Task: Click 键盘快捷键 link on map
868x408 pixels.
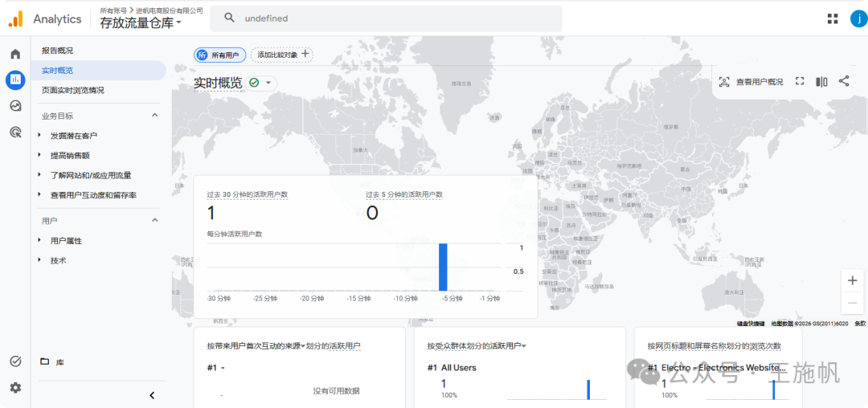Action: [751, 324]
